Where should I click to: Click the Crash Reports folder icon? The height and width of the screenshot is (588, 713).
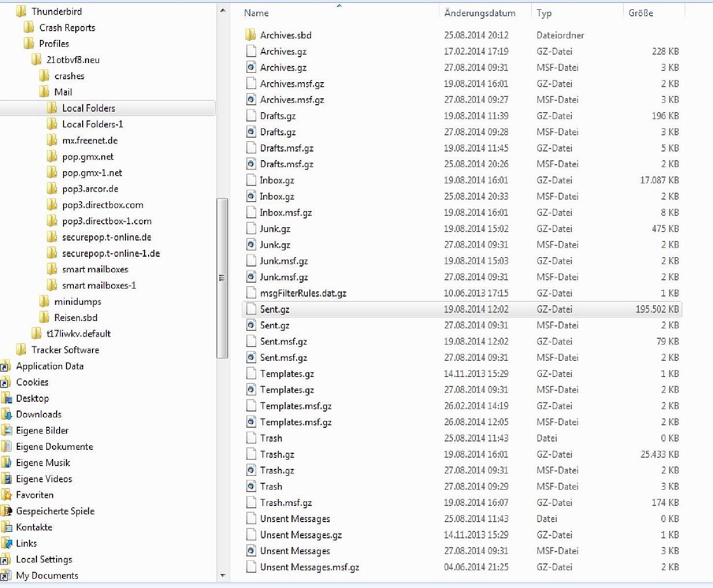[x=29, y=27]
